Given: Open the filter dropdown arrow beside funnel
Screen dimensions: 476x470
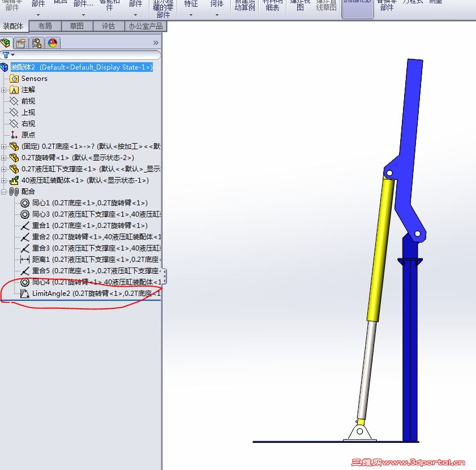Looking at the screenshot, I should (x=13, y=55).
